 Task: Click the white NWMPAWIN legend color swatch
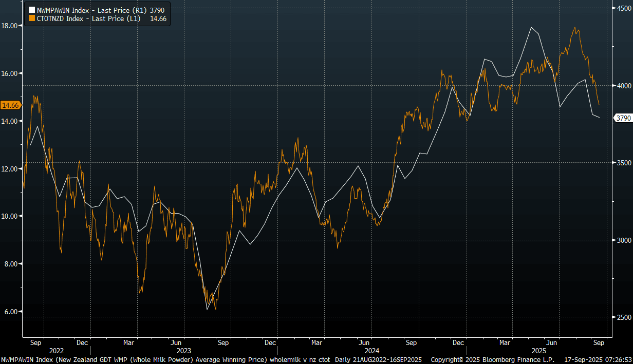click(32, 10)
